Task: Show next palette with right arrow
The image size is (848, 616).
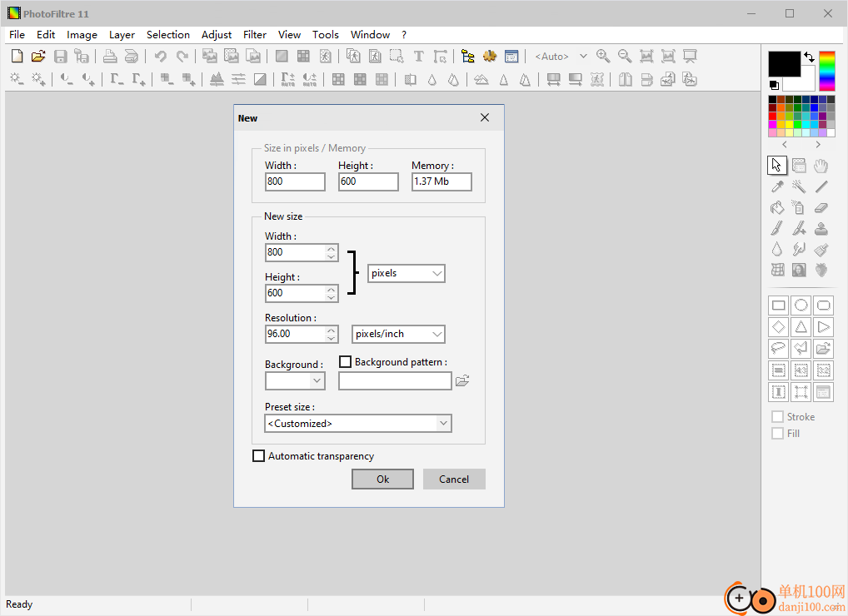Action: [x=818, y=145]
